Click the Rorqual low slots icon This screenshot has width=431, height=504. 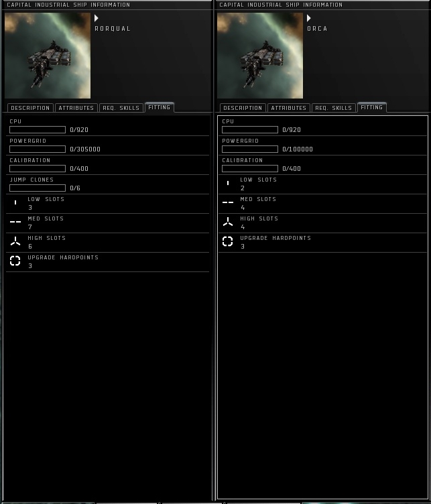pyautogui.click(x=15, y=202)
